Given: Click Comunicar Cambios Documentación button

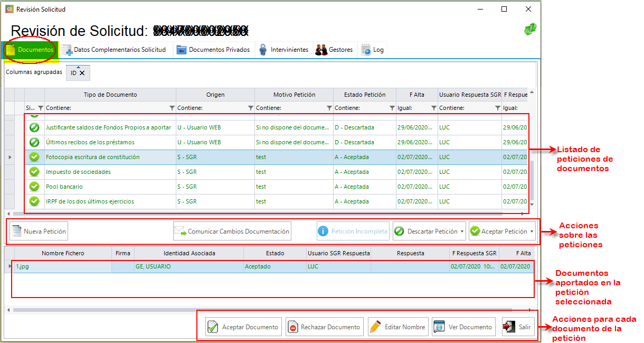Looking at the screenshot, I should click(232, 231).
